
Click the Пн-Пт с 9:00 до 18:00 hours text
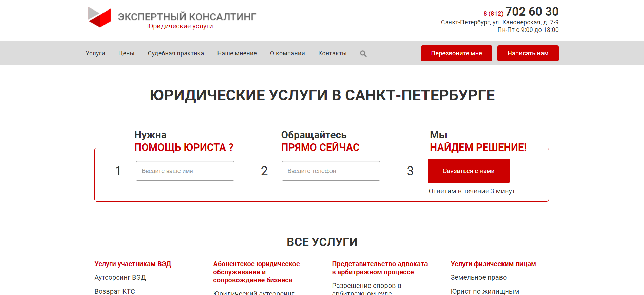[x=528, y=30]
